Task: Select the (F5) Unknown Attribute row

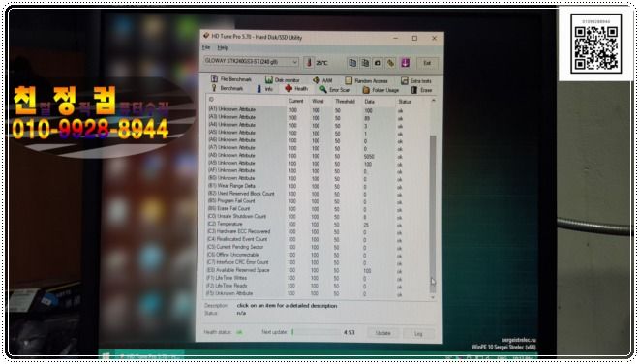Action: (318, 293)
